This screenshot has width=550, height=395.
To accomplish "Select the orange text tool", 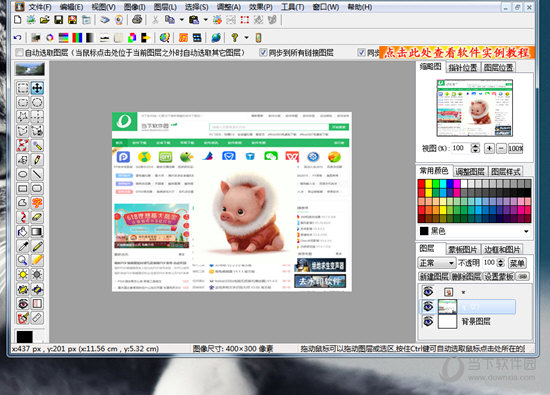I will click(x=37, y=202).
